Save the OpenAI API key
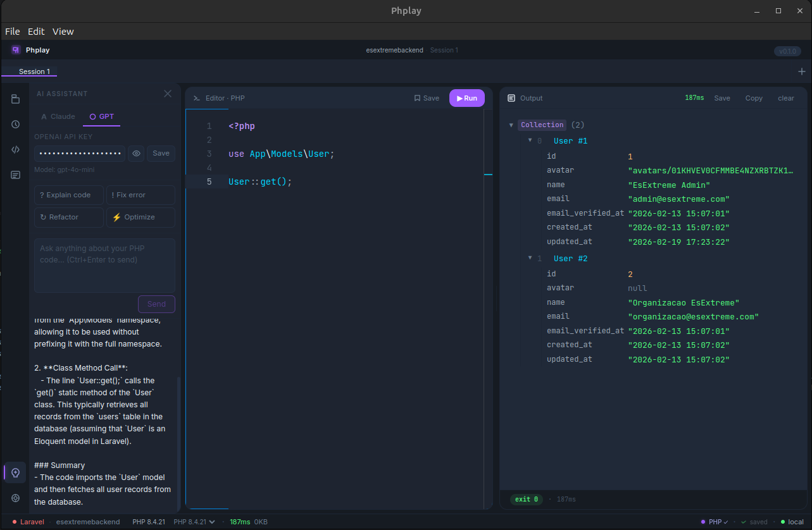 coord(161,153)
